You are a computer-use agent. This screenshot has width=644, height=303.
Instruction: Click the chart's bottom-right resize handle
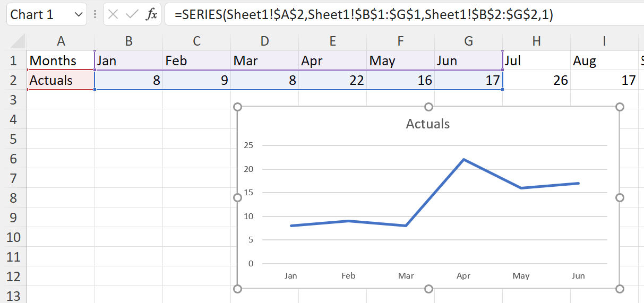pyautogui.click(x=620, y=289)
